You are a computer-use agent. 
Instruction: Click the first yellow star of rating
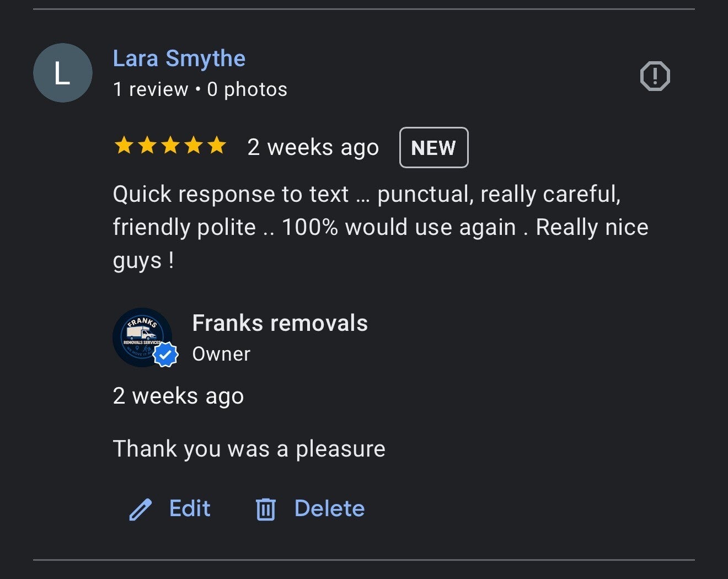click(x=124, y=146)
